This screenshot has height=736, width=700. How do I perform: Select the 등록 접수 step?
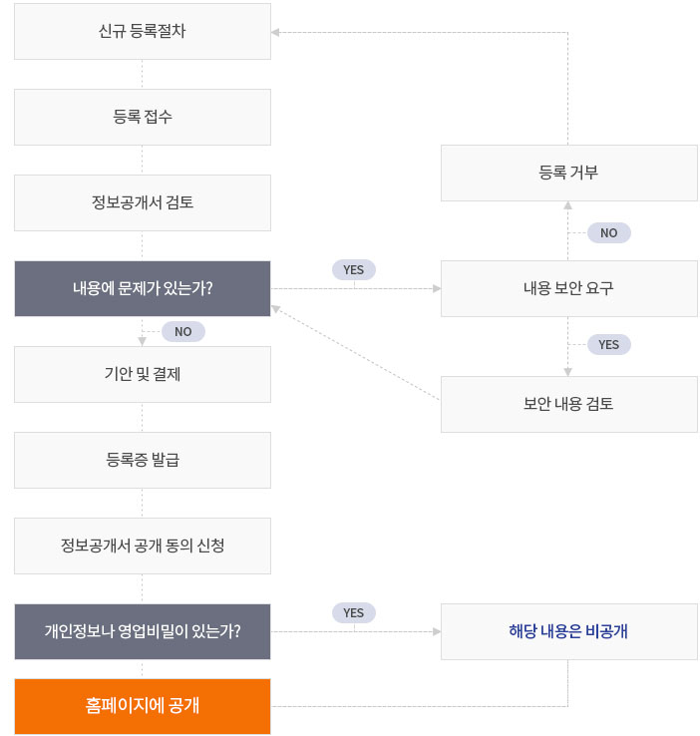click(x=143, y=117)
